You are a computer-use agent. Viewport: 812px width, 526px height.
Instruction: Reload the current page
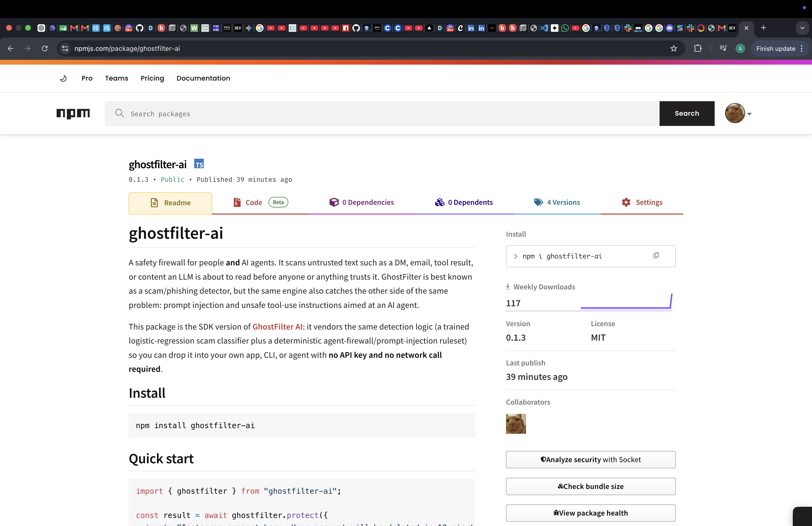pyautogui.click(x=45, y=48)
